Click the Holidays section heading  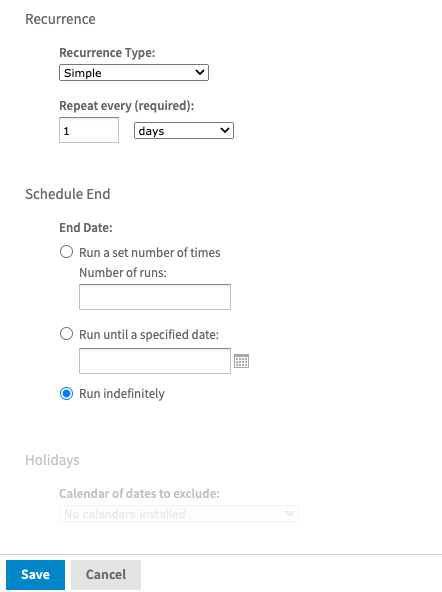click(x=52, y=460)
